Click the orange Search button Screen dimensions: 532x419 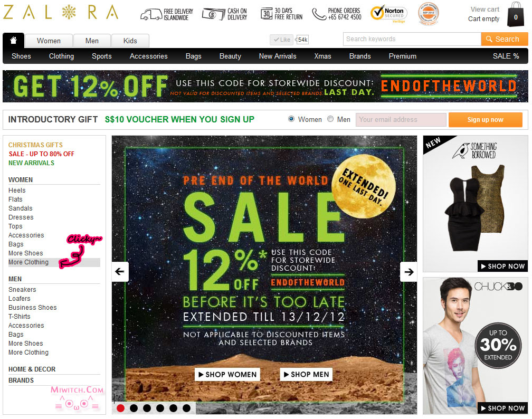[x=504, y=39]
